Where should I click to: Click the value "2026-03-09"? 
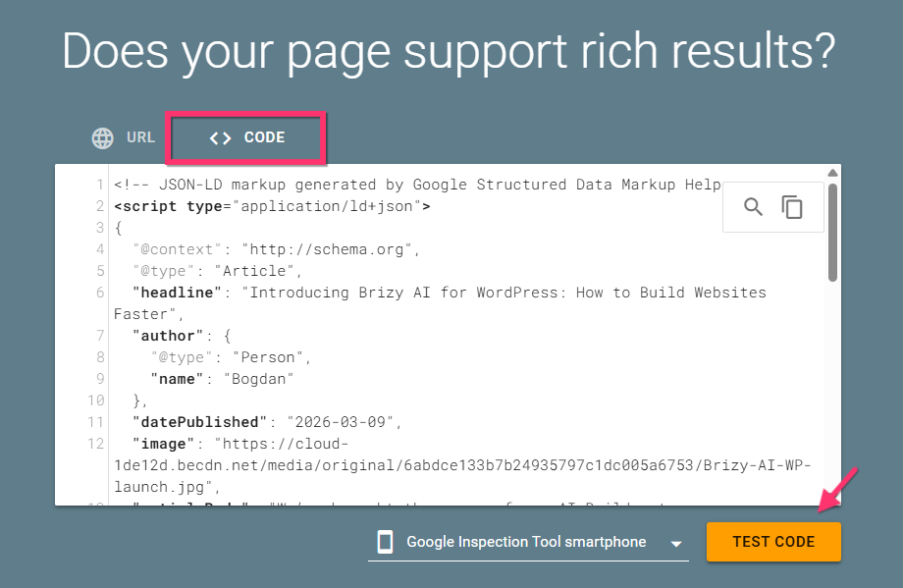(x=340, y=422)
